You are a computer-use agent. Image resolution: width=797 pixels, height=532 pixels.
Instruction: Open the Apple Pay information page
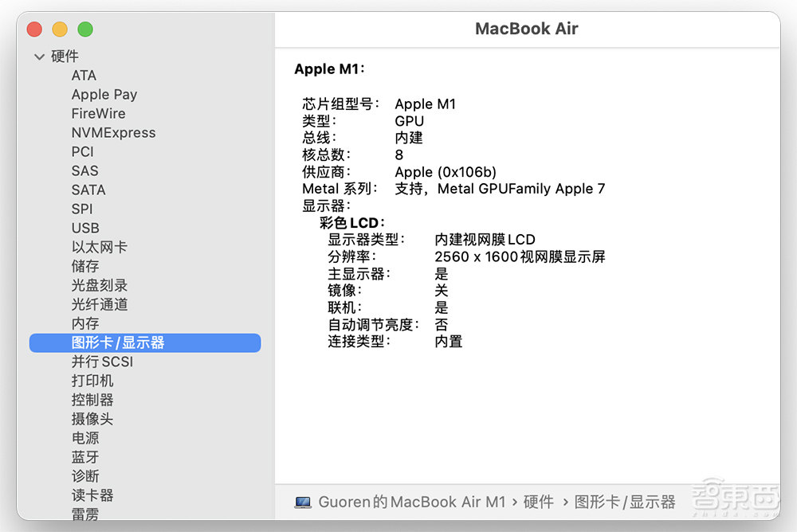(104, 94)
